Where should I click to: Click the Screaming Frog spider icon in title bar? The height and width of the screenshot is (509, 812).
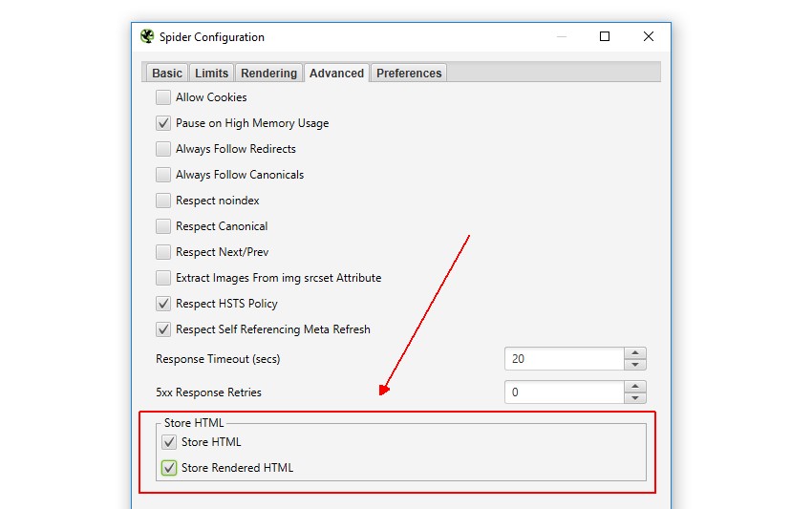pyautogui.click(x=147, y=37)
